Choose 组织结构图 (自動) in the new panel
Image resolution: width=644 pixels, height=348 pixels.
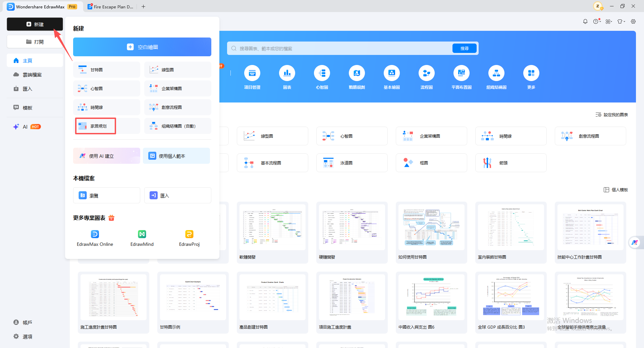[178, 126]
